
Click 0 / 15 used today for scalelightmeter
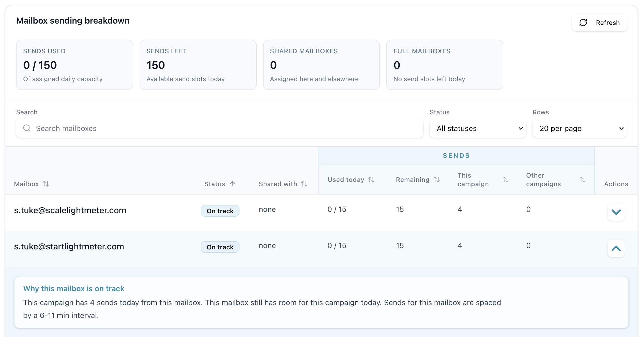tap(337, 209)
